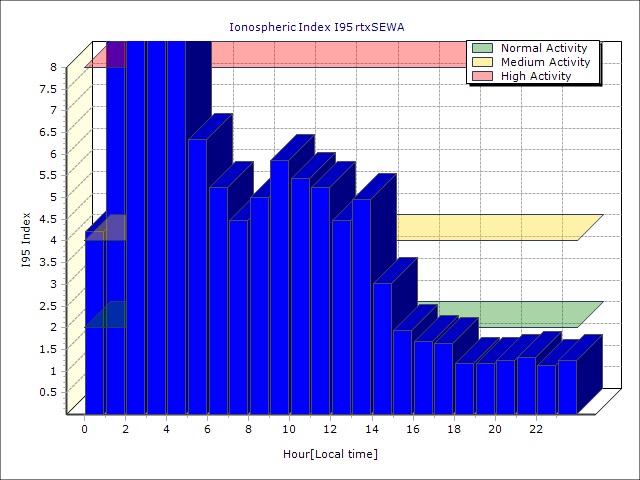Select the High Activity legend label
The width and height of the screenshot is (640, 480).
click(536, 76)
